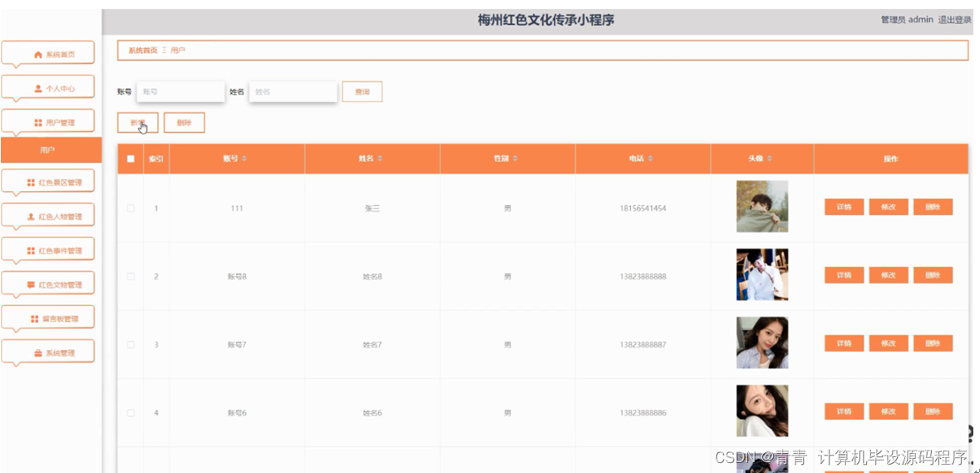Focus the 账号 search field
Screen dimensions: 980x473
coord(180,91)
